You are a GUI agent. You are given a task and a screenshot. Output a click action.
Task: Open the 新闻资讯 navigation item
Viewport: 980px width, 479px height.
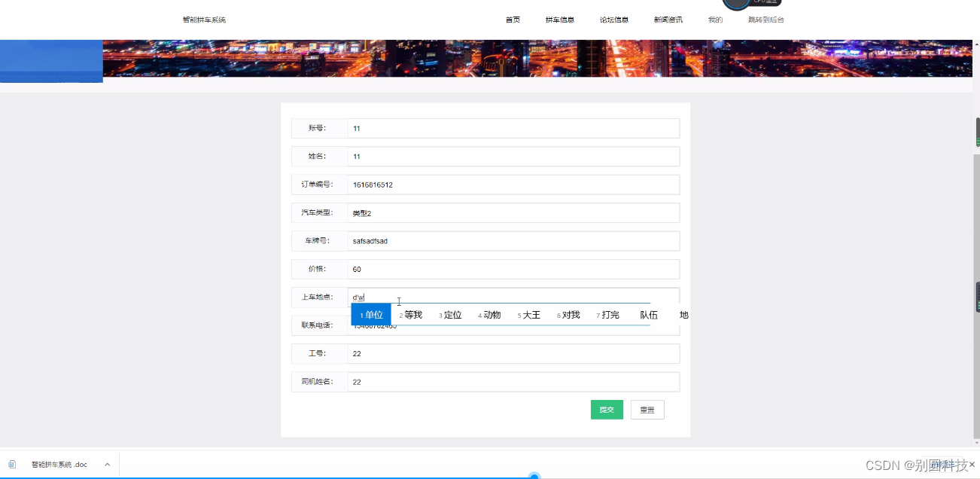coord(668,20)
